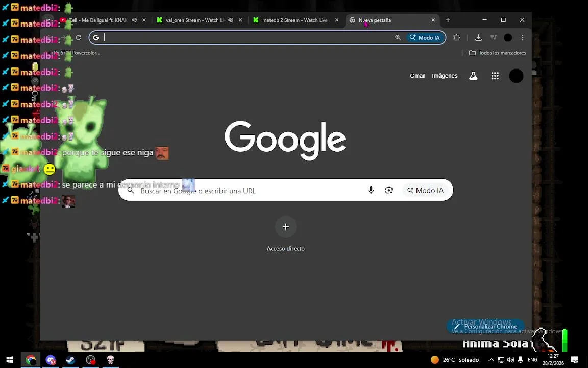Expand hidden system tray icons chevron

click(x=491, y=360)
